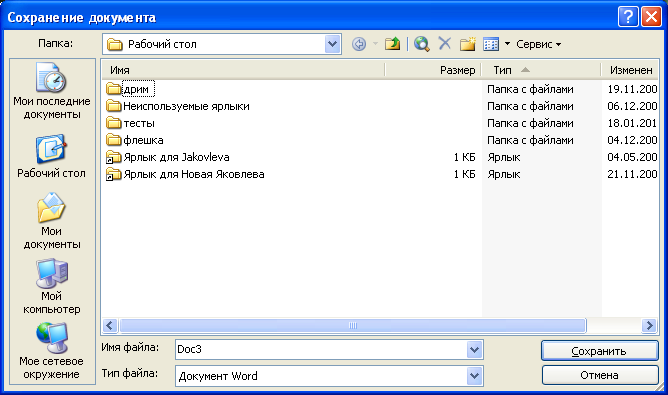The image size is (668, 395).
Task: Go back with the Back arrow icon
Action: pyautogui.click(x=359, y=44)
